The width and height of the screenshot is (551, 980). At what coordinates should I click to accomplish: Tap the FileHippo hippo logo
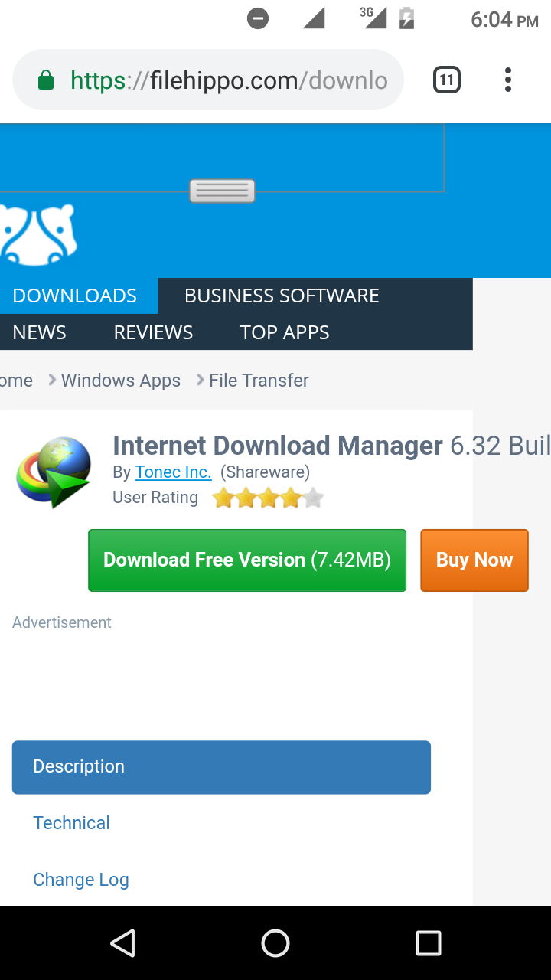[x=38, y=234]
